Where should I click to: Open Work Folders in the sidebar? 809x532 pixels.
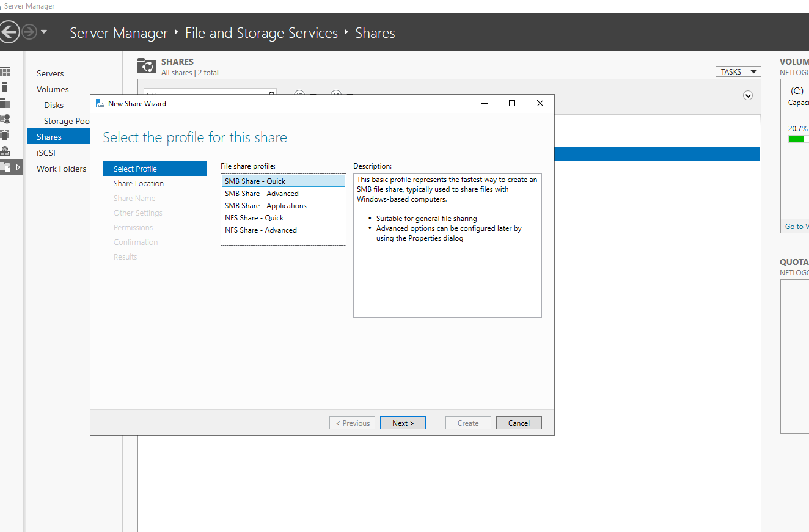click(x=62, y=169)
